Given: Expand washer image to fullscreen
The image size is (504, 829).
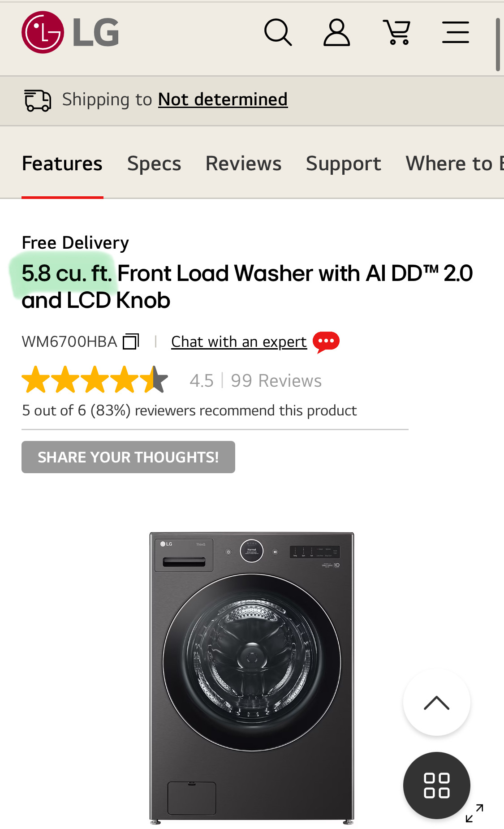Looking at the screenshot, I should pos(474,813).
